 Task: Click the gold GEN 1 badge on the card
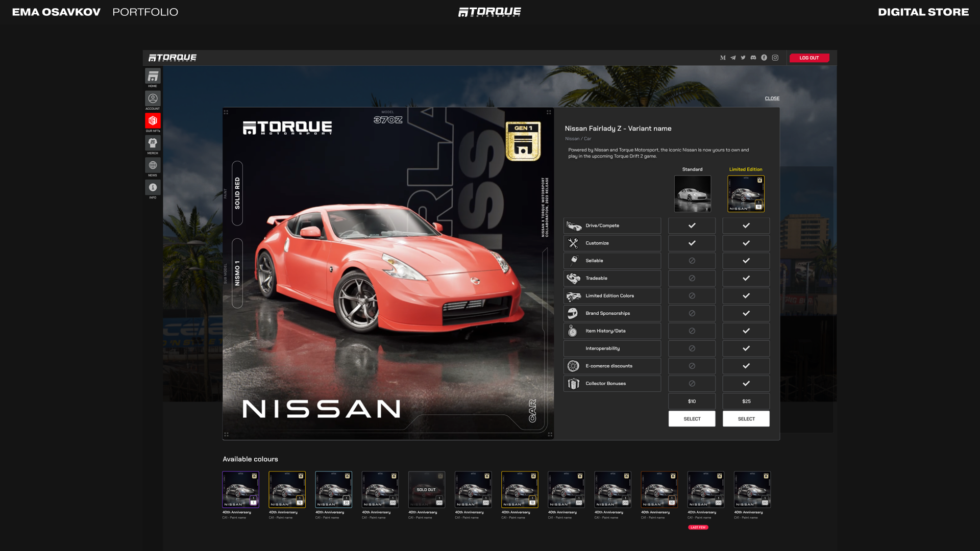[x=523, y=141]
